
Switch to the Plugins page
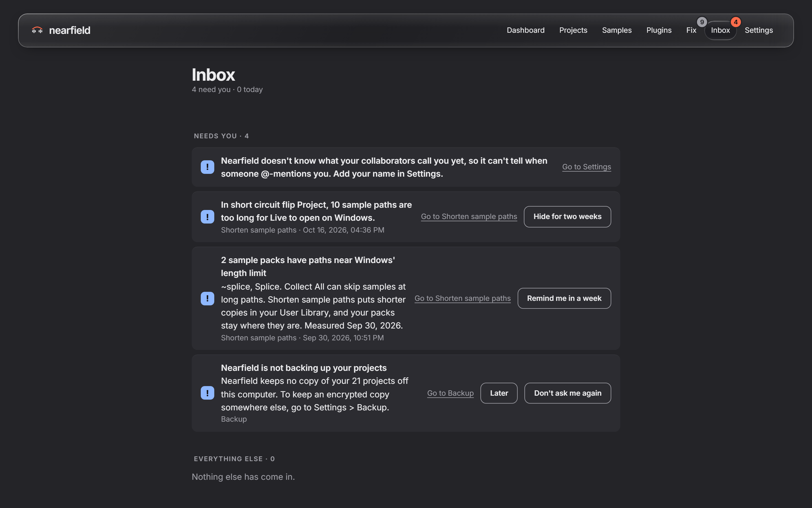coord(659,30)
